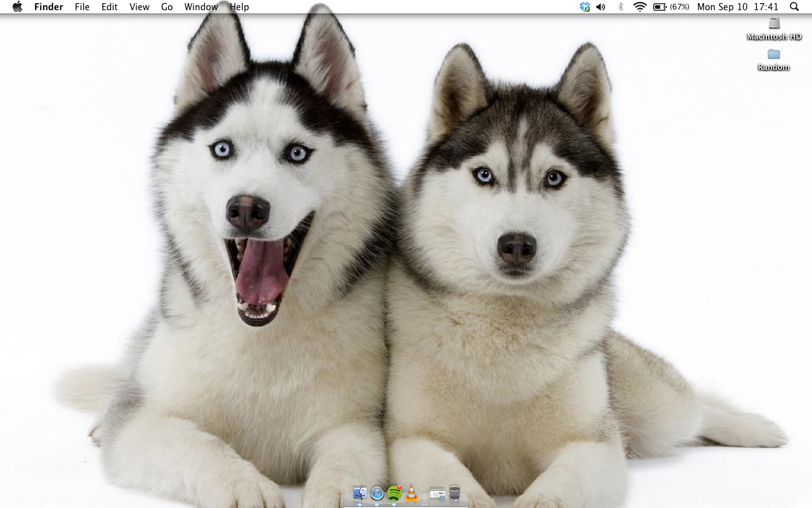Open the volume control in menu bar
Image resolution: width=812 pixels, height=508 pixels.
point(601,7)
